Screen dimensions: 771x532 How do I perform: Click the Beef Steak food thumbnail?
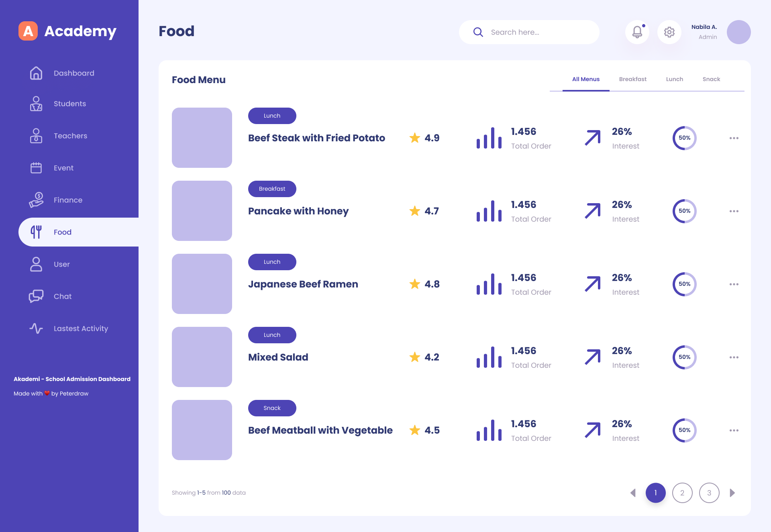pyautogui.click(x=202, y=138)
